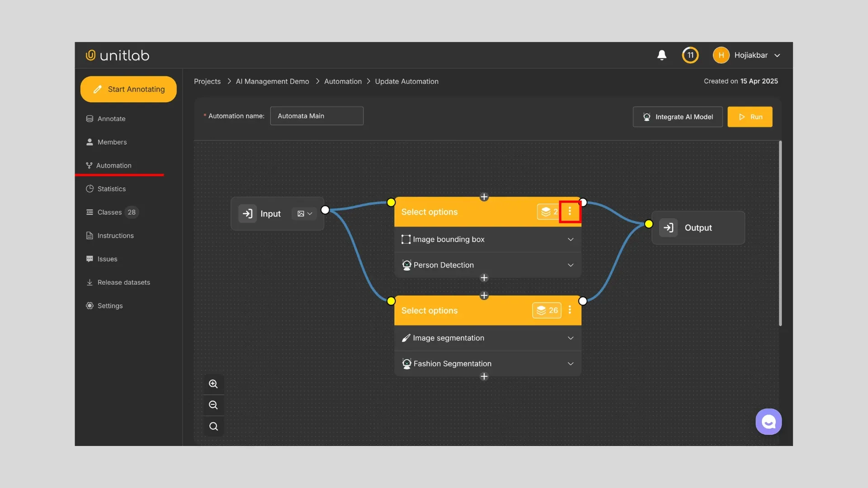The image size is (868, 488).
Task: Open the image type dropdown on Input node
Action: 304,213
